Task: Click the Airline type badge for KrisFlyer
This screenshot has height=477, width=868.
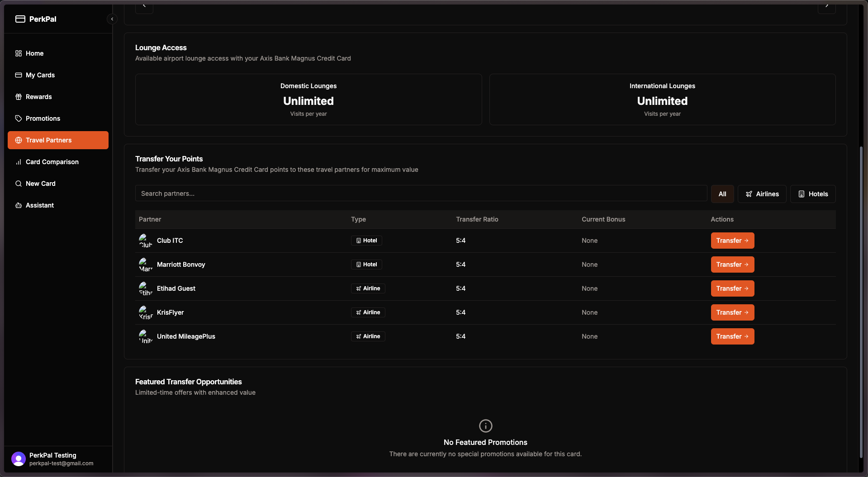Action: [x=368, y=312]
